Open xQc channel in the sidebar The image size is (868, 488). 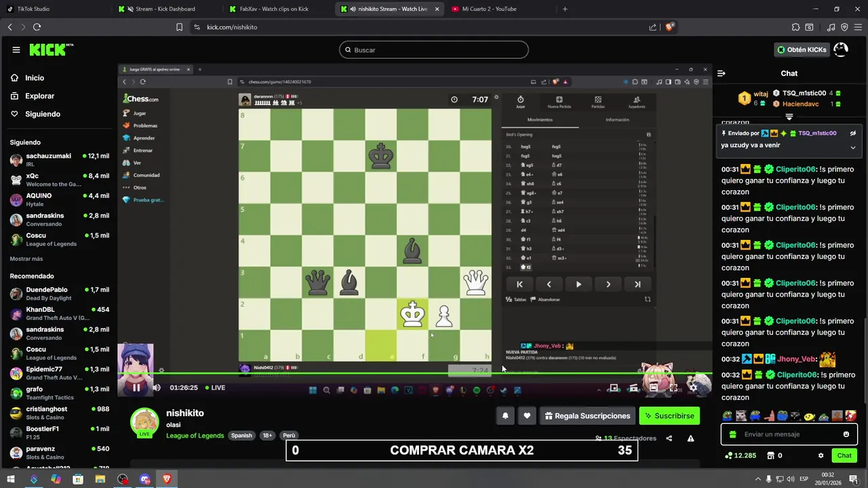tap(60, 180)
